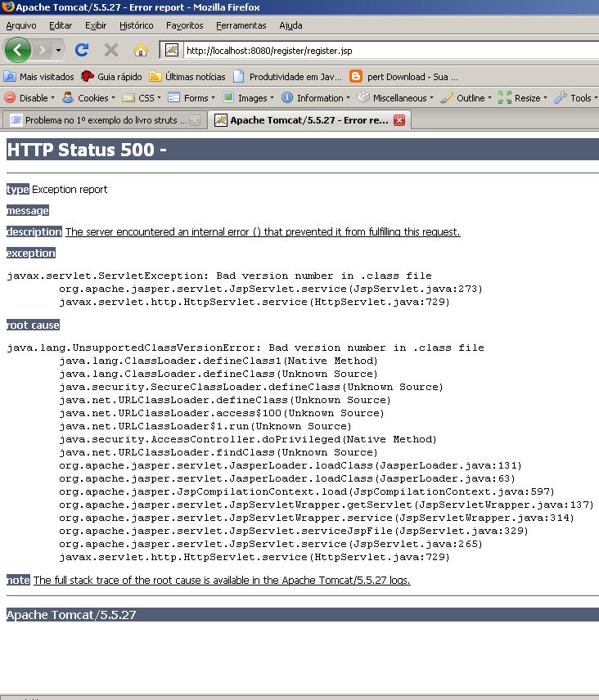This screenshot has height=700, width=599.
Task: Click the site favicon in the address bar
Action: coord(172,50)
